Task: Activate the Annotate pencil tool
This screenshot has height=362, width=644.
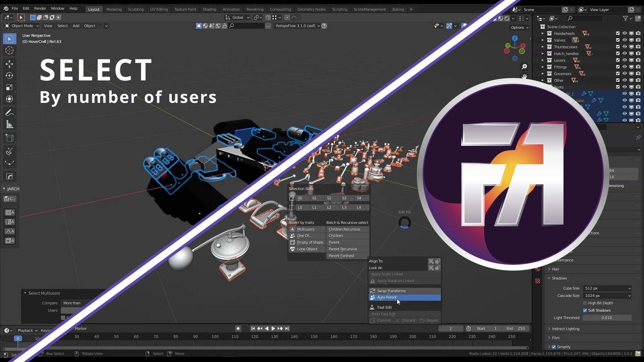Action: click(10, 113)
